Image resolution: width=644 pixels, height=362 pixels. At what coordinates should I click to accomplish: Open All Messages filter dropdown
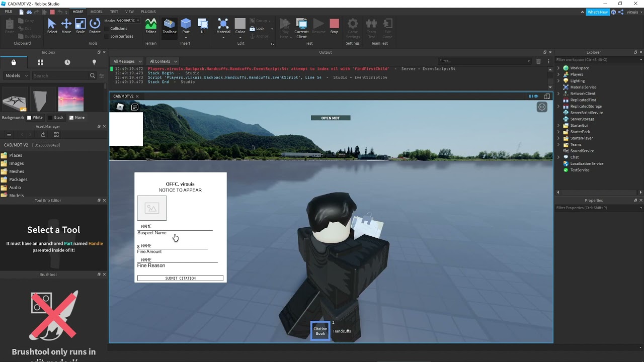[127, 61]
